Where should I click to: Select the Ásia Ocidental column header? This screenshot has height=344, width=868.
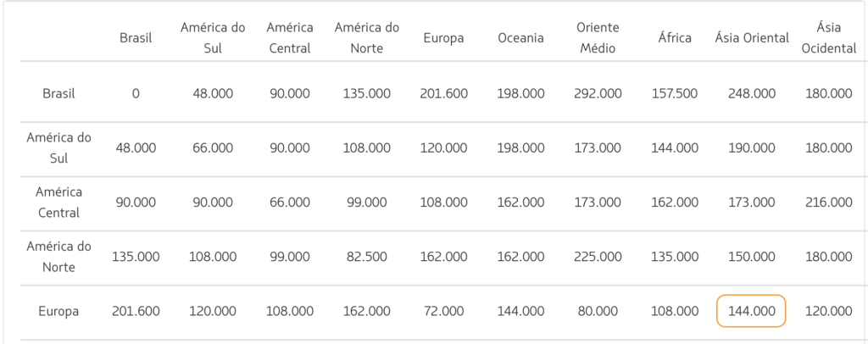point(829,37)
